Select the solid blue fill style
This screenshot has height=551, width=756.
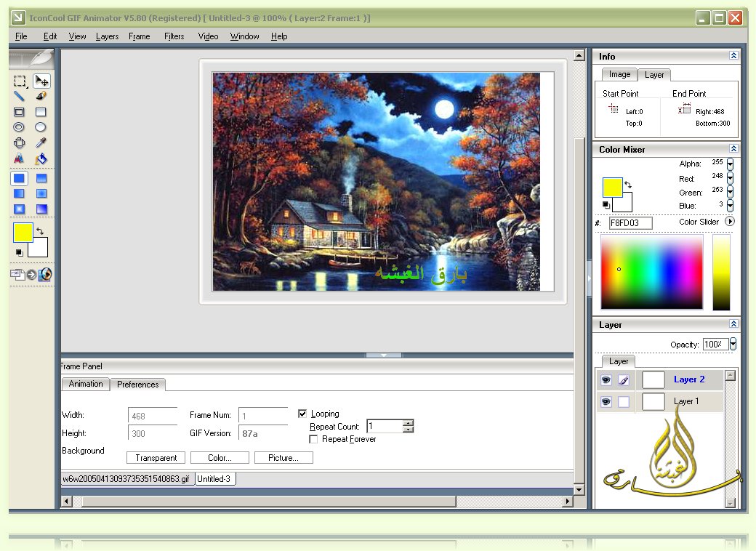[20, 178]
